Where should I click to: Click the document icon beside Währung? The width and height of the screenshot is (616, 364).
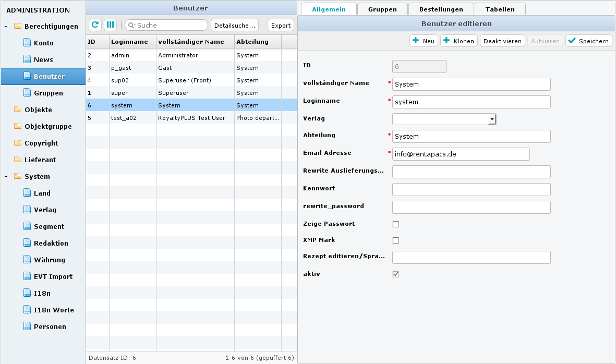point(27,260)
